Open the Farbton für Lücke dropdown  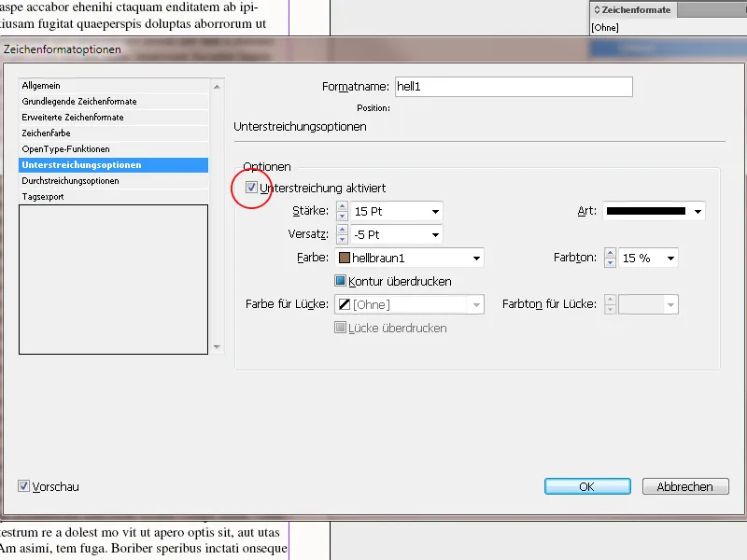pos(670,305)
